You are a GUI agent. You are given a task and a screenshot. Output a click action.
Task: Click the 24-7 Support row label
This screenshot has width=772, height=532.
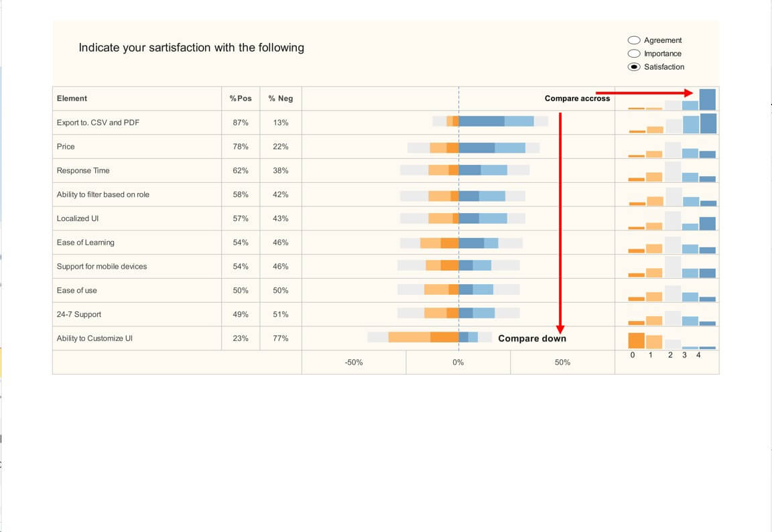tap(79, 314)
